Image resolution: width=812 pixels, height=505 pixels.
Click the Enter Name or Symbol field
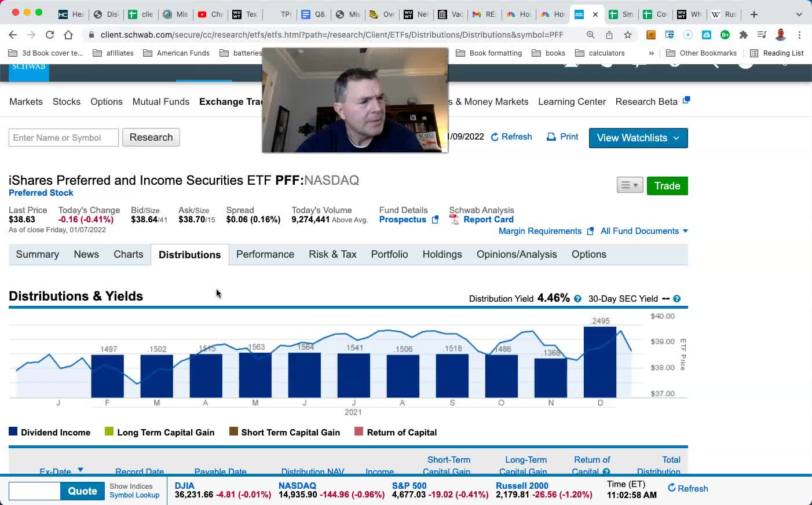point(64,137)
